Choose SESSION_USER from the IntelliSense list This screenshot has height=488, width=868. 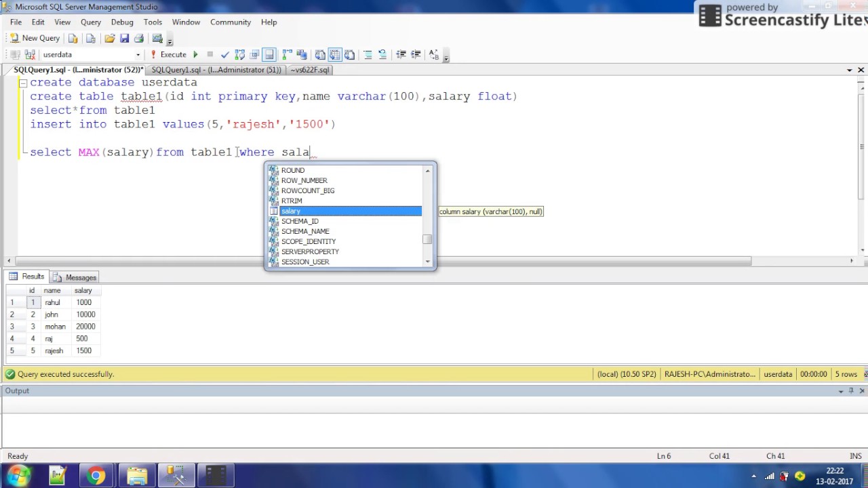tap(345, 262)
